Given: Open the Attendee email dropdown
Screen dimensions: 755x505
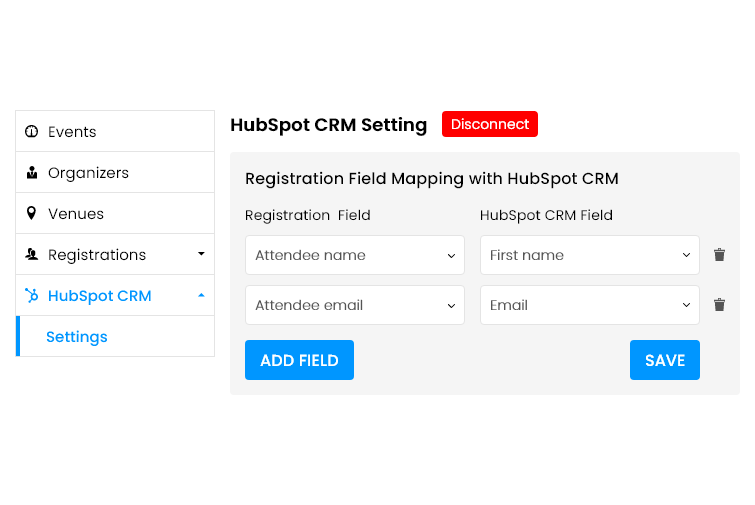Looking at the screenshot, I should 355,305.
